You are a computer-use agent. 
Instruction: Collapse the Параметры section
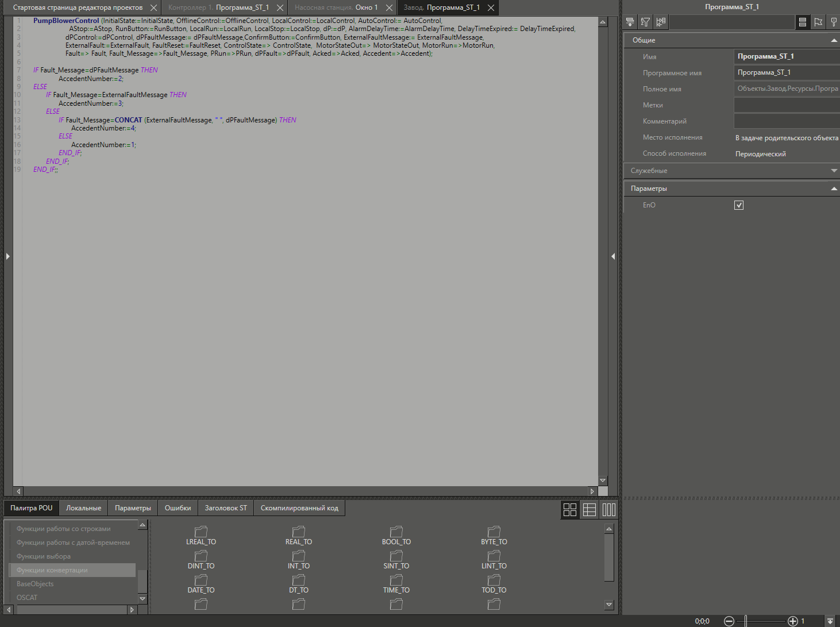point(834,189)
